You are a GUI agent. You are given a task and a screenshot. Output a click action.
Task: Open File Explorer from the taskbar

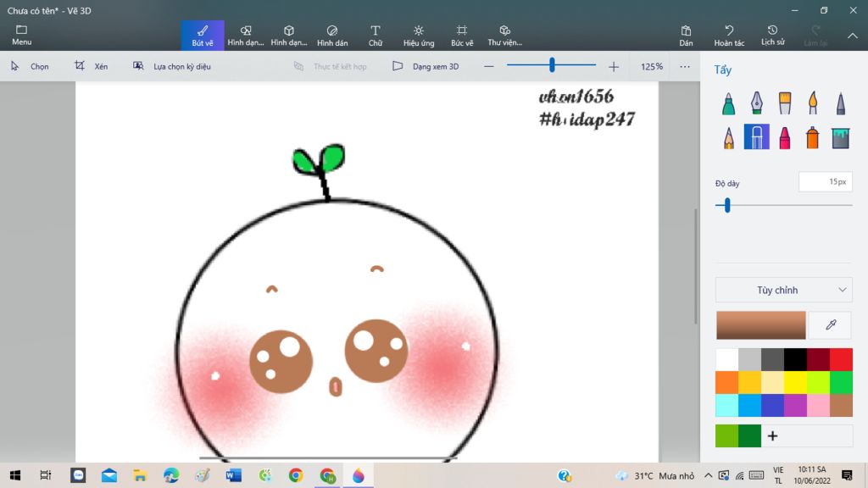(140, 475)
